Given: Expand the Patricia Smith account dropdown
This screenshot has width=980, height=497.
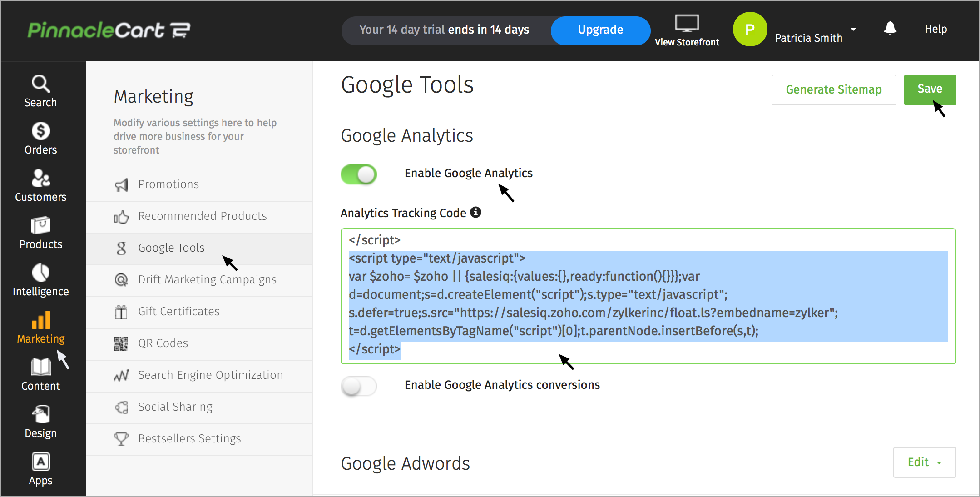Looking at the screenshot, I should point(853,29).
